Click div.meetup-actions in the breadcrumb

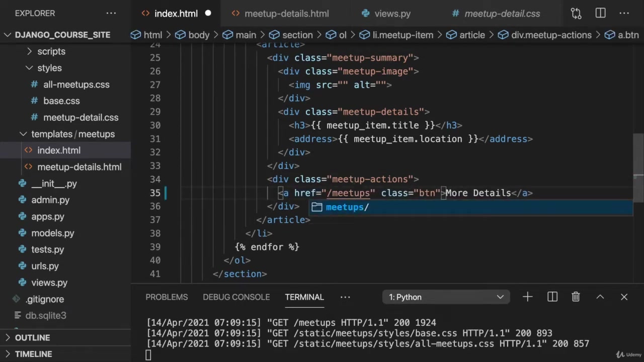pos(551,35)
